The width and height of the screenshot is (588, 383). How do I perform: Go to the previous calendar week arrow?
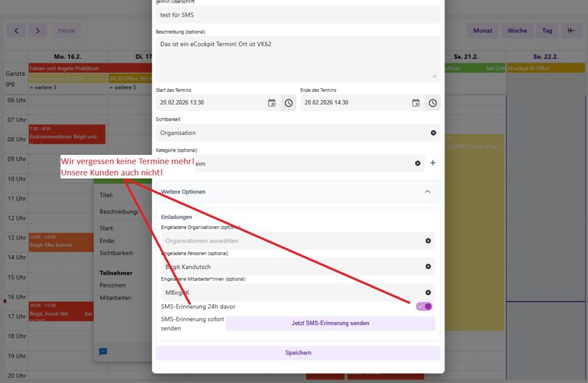(x=16, y=30)
